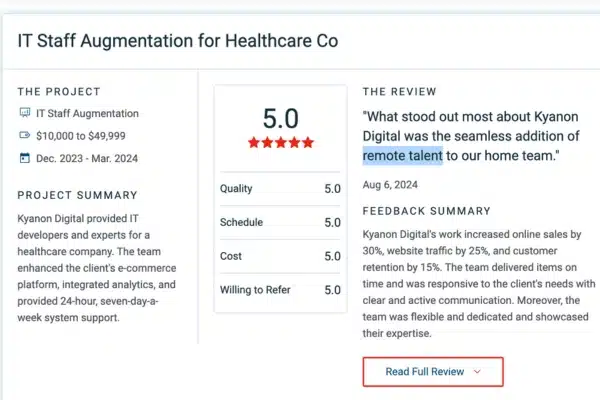Click the Dec. 2023 - Mar. 2024 dates

(87, 158)
